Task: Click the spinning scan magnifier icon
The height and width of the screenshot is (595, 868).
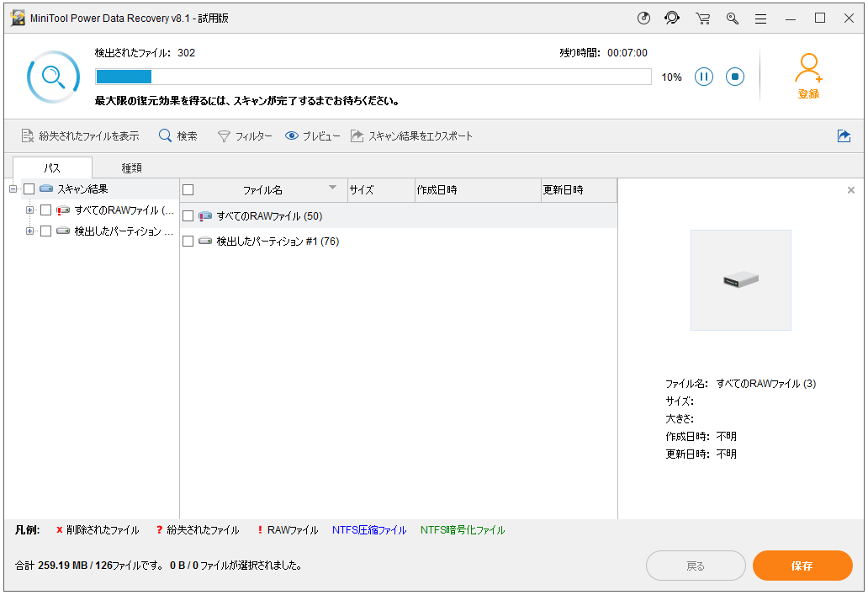Action: (53, 77)
